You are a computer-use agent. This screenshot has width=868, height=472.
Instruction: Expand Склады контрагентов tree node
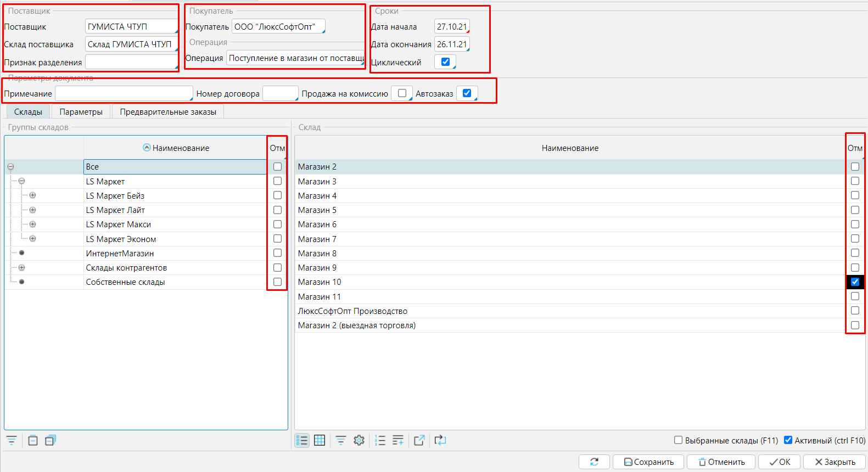click(21, 268)
